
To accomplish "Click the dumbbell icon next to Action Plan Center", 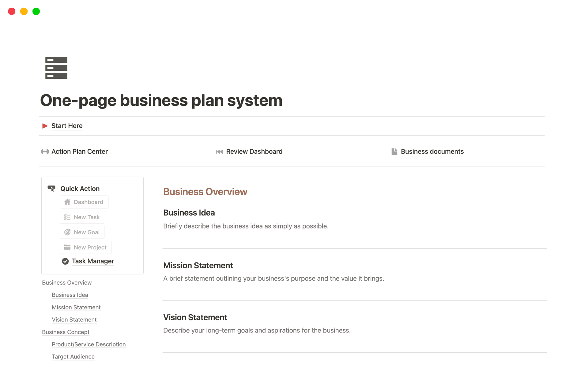I will (45, 151).
